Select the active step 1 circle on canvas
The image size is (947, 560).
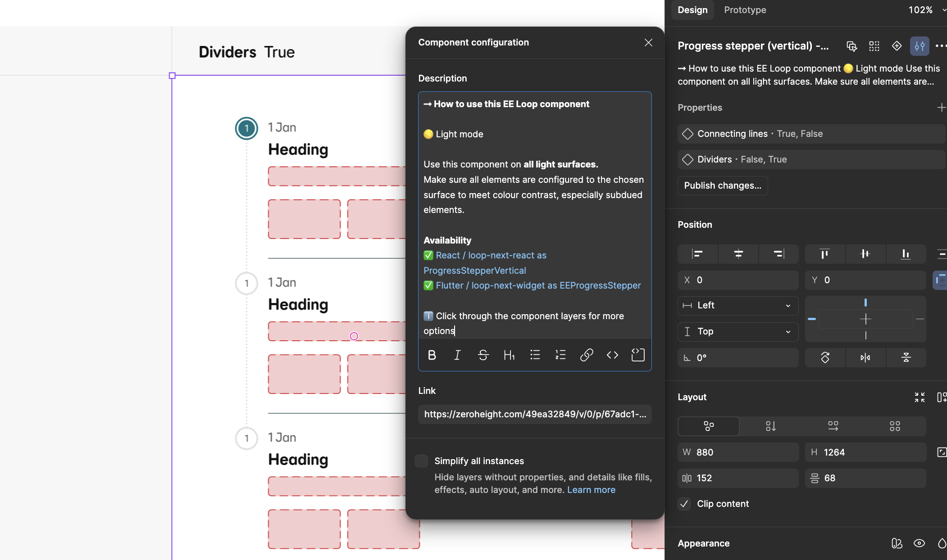pos(246,128)
